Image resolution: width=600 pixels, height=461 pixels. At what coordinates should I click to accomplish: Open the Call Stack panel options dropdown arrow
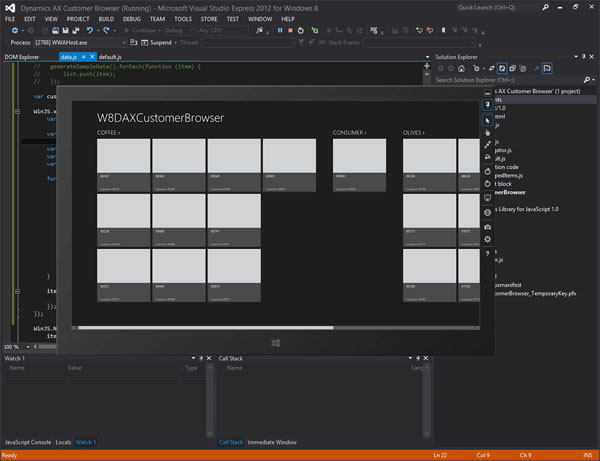(410, 358)
